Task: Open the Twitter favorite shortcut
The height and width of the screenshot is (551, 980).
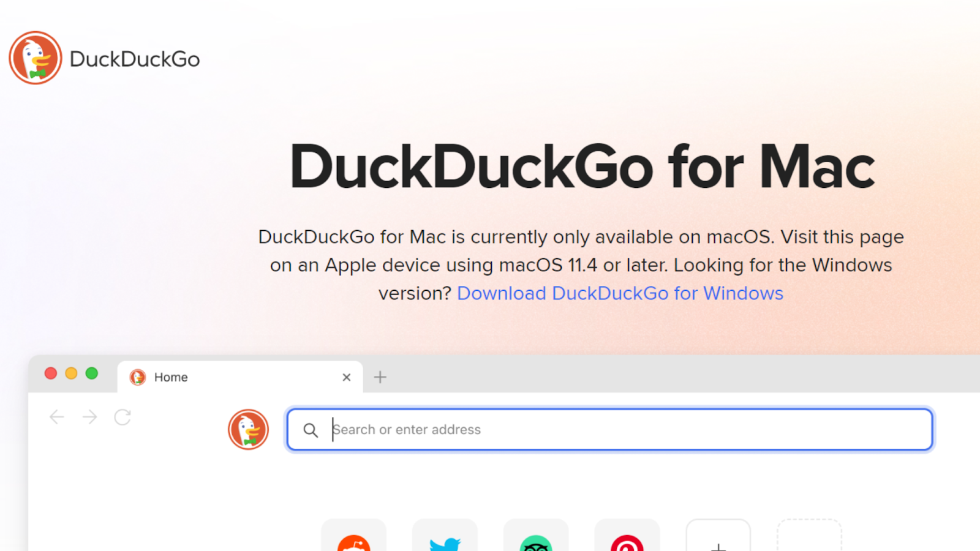Action: [445, 535]
